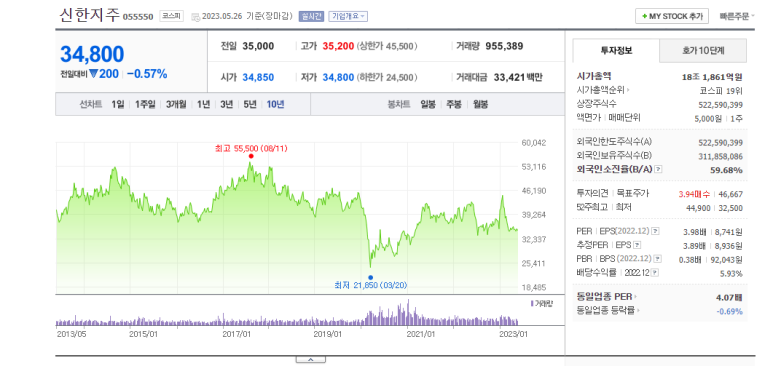This screenshot has width=773, height=366.
Task: Select the 3개월 line chart period
Action: point(176,105)
